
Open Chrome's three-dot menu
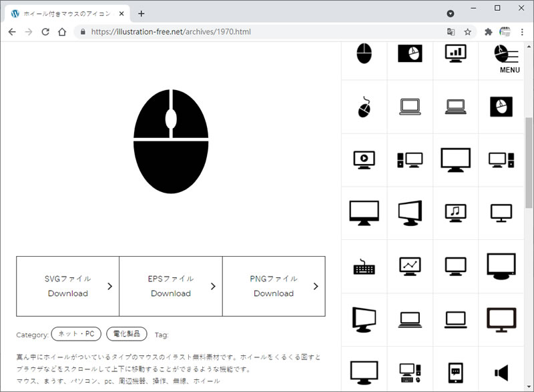(x=522, y=32)
